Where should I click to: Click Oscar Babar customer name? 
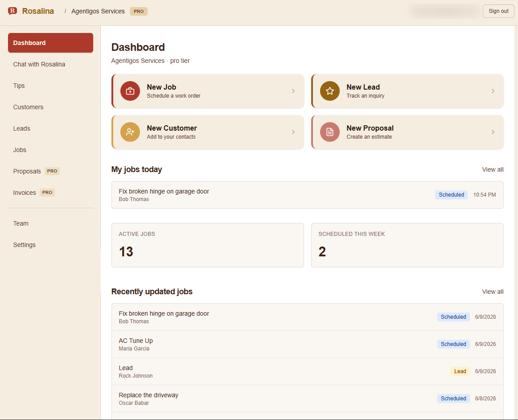pos(134,403)
